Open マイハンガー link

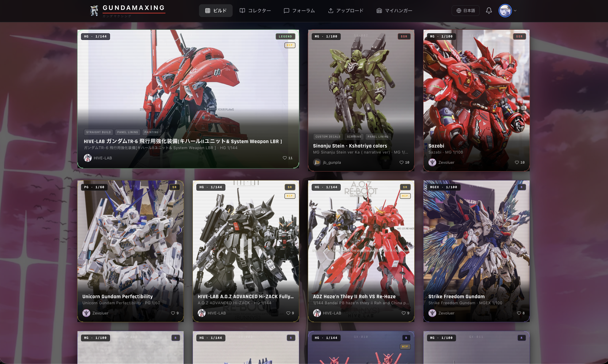click(394, 11)
